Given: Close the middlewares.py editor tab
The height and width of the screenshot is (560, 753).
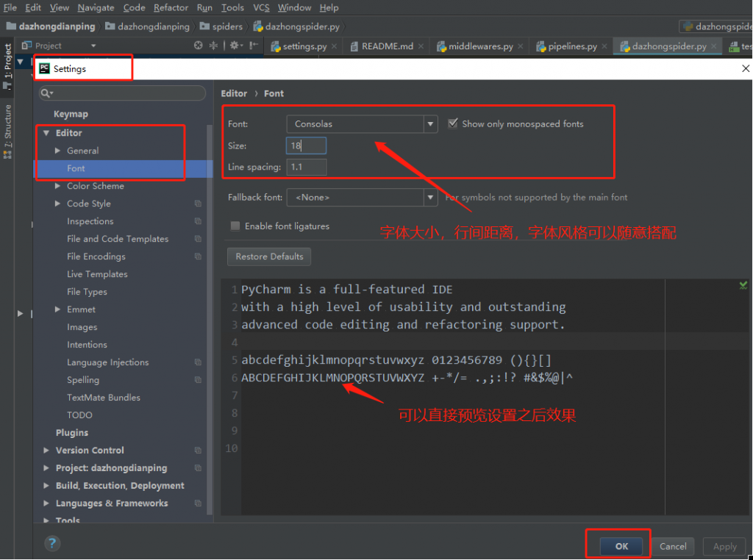Looking at the screenshot, I should pyautogui.click(x=521, y=46).
